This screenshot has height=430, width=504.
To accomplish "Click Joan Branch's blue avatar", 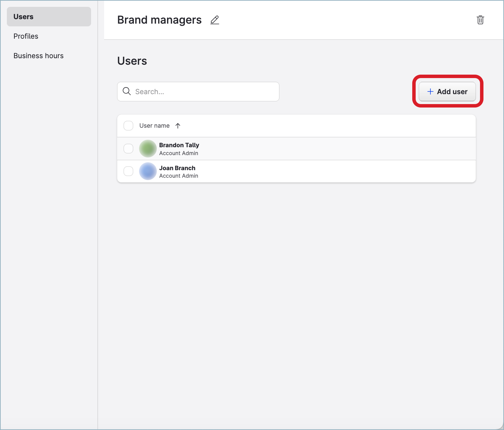I will (x=148, y=171).
